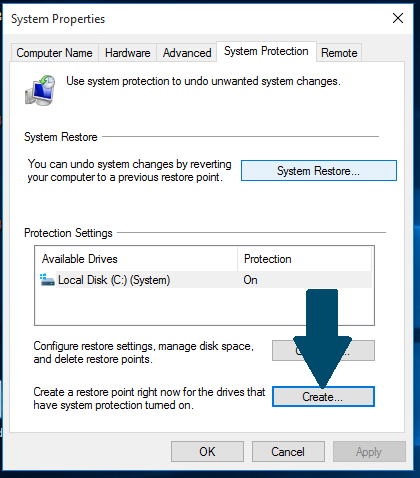Viewport: 420px width, 478px height.
Task: Click the Protection column header
Action: pos(305,259)
